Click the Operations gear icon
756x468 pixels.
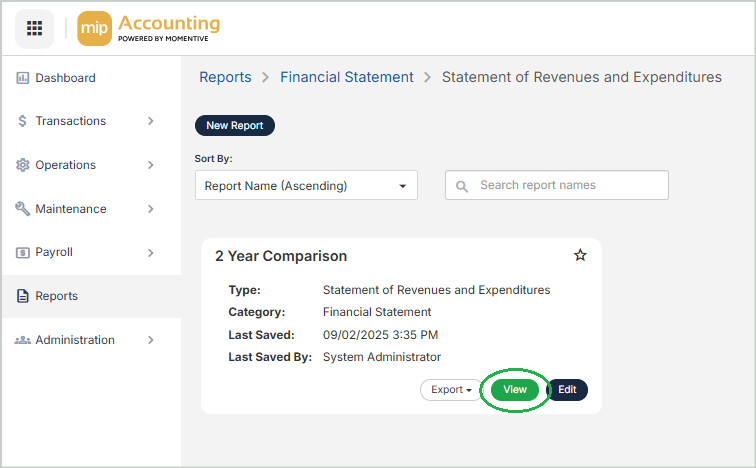point(23,165)
